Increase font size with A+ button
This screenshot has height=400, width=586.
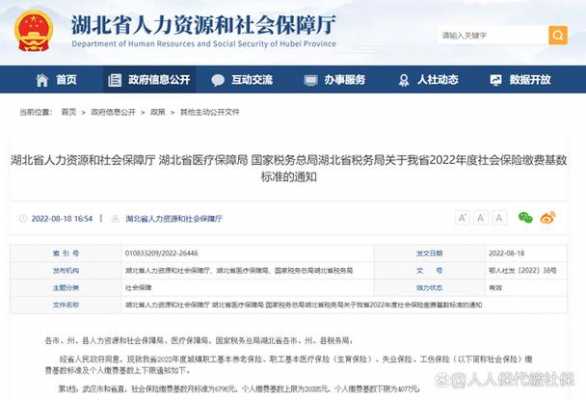pos(462,218)
